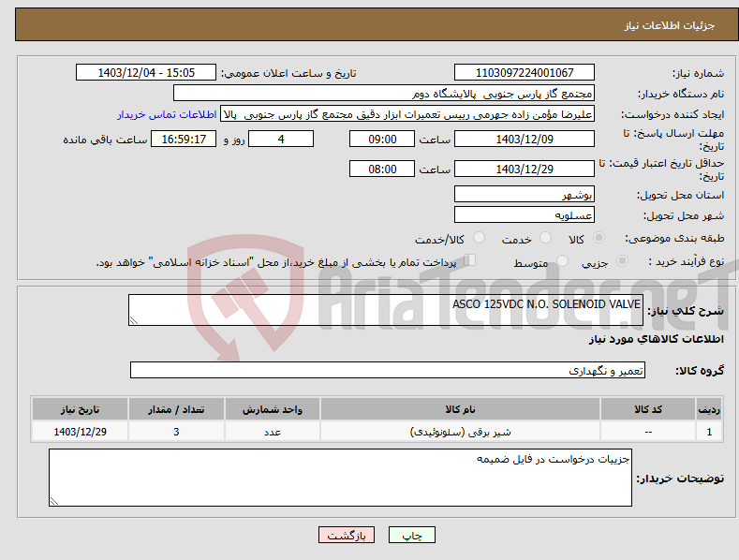The height and width of the screenshot is (560, 739).
Task: Click table cell شیر برقی (سلونوئیدی)
Action: pos(460,432)
